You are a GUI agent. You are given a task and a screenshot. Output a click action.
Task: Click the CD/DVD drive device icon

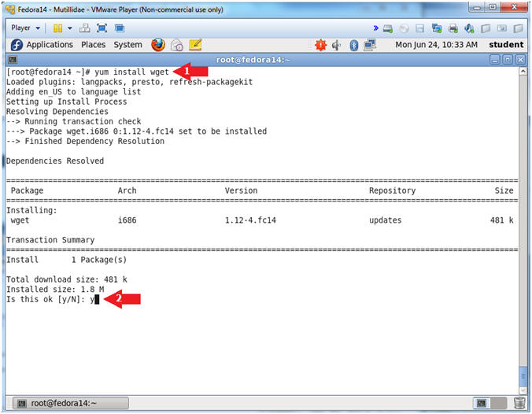(x=404, y=28)
